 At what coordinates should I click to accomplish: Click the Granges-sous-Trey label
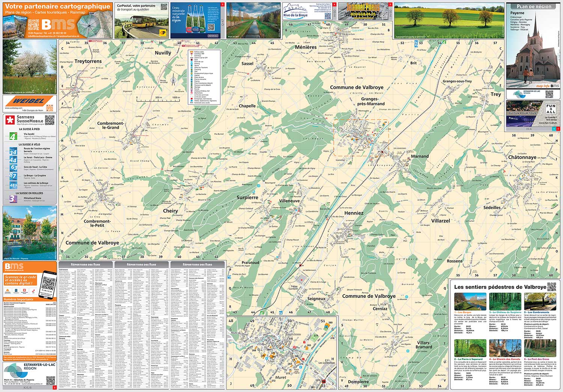click(x=457, y=81)
